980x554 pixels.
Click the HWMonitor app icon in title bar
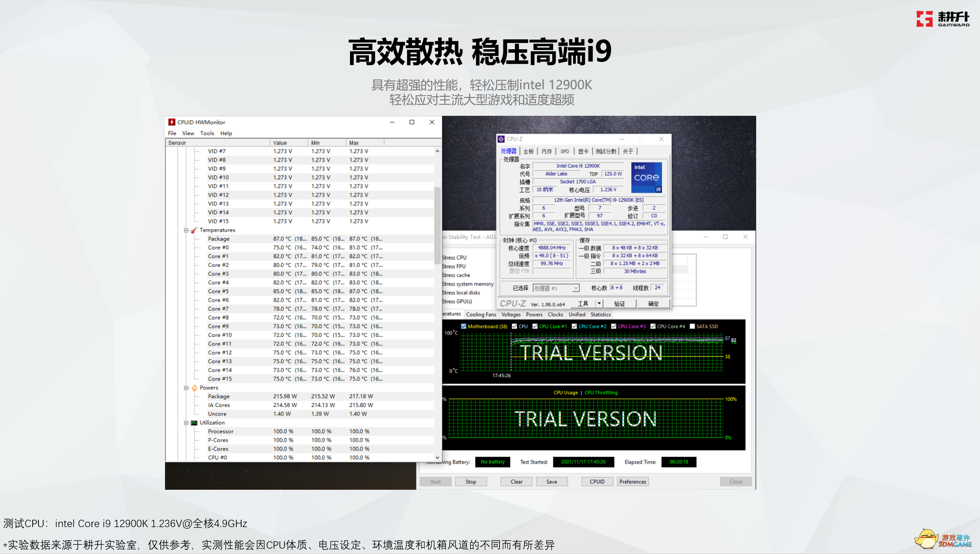pyautogui.click(x=172, y=122)
